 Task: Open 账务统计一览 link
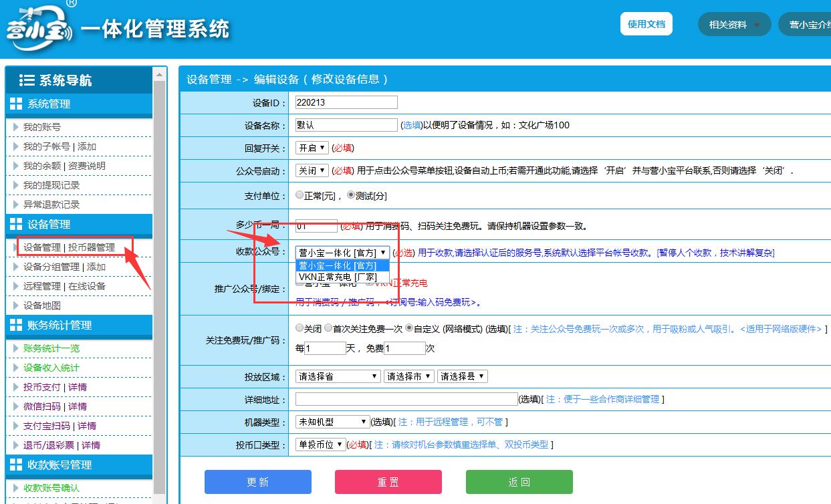tap(51, 348)
